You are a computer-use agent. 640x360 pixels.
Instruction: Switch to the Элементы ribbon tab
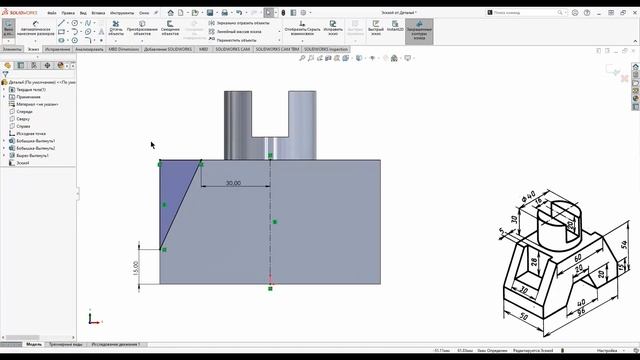[12, 49]
